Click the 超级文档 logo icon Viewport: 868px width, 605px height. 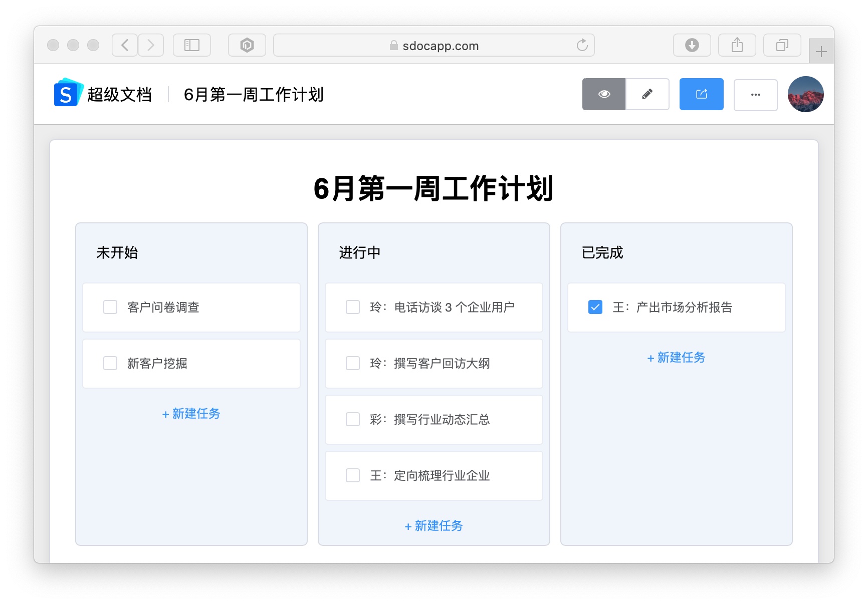68,93
